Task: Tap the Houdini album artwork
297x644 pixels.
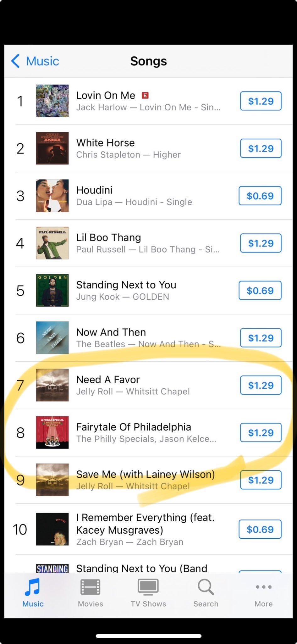Action: (52, 196)
